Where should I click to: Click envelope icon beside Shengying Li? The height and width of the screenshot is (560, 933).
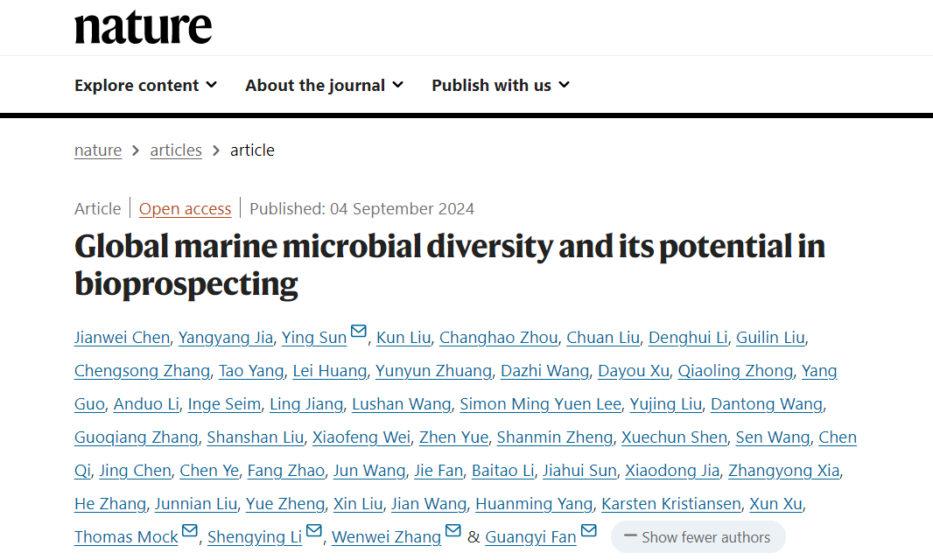314,531
